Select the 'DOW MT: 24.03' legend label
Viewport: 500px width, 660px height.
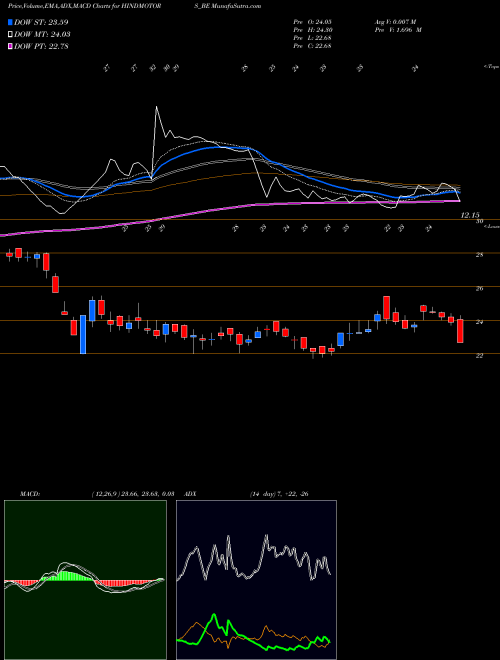[42, 35]
